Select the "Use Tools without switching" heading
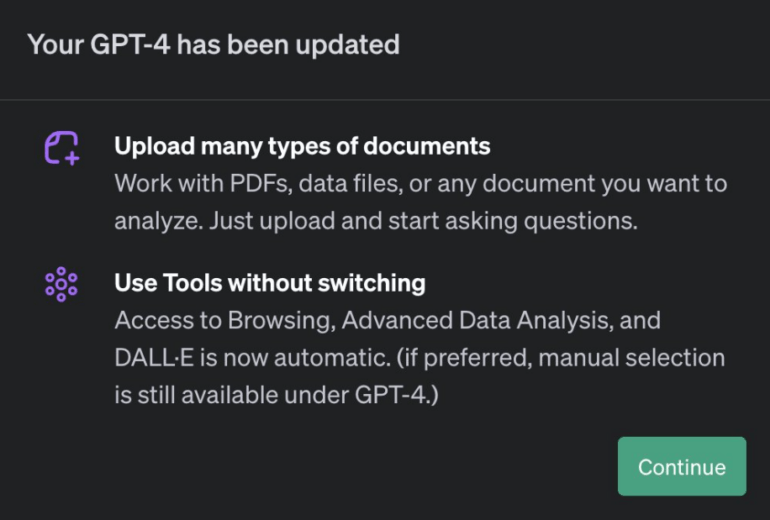Screen dimensions: 770x520 [x=270, y=284]
